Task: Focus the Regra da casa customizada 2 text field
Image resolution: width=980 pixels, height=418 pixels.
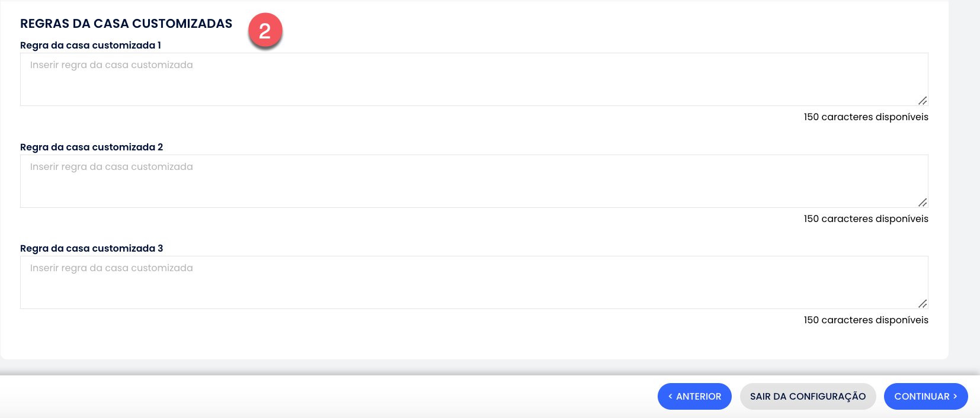Action: (x=474, y=181)
